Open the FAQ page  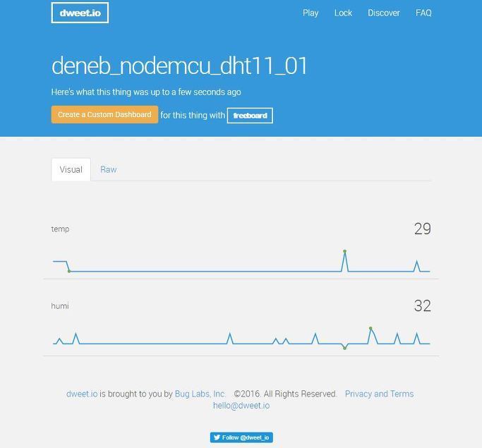(423, 13)
